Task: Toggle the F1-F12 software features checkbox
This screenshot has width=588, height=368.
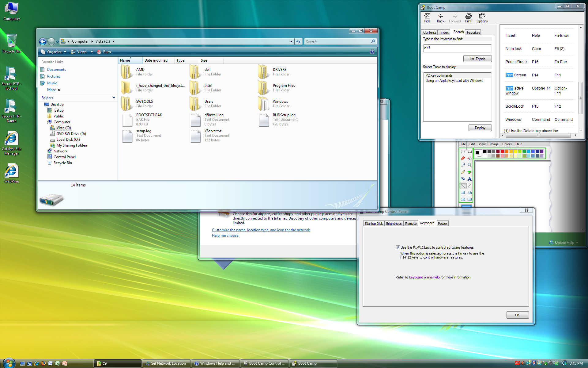Action: coord(398,247)
